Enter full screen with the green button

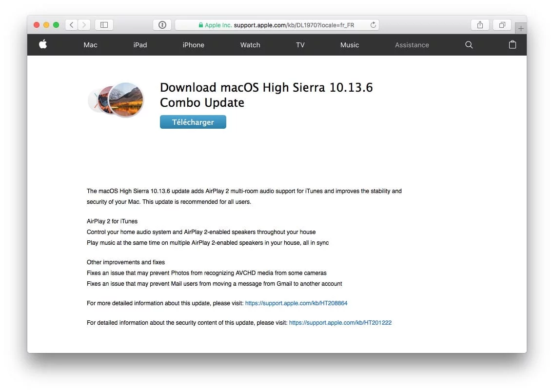pyautogui.click(x=56, y=25)
